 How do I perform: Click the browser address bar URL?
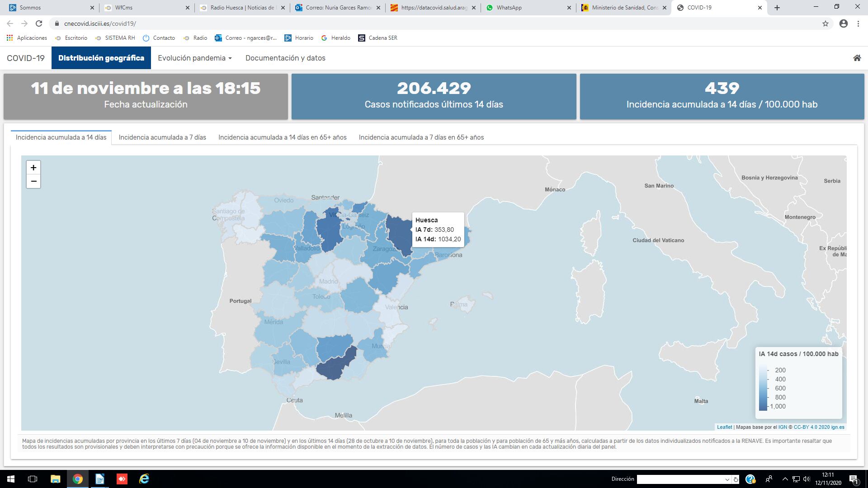point(100,23)
